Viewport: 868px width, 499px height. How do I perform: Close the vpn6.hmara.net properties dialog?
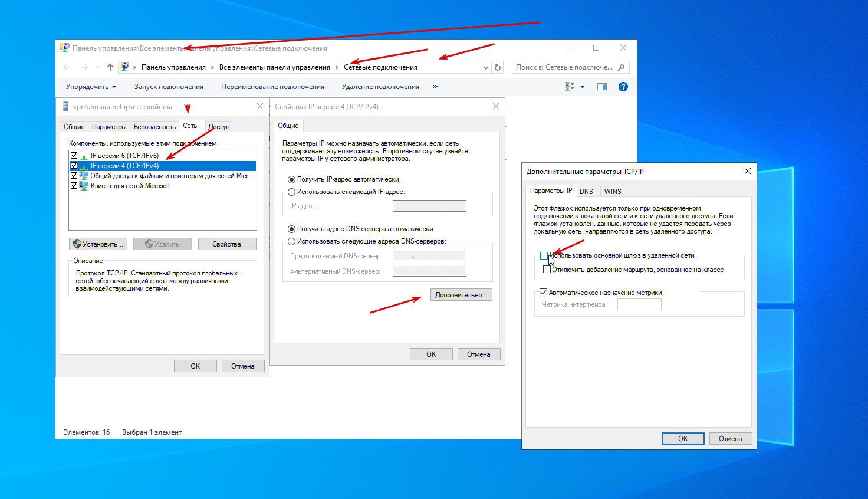(260, 106)
